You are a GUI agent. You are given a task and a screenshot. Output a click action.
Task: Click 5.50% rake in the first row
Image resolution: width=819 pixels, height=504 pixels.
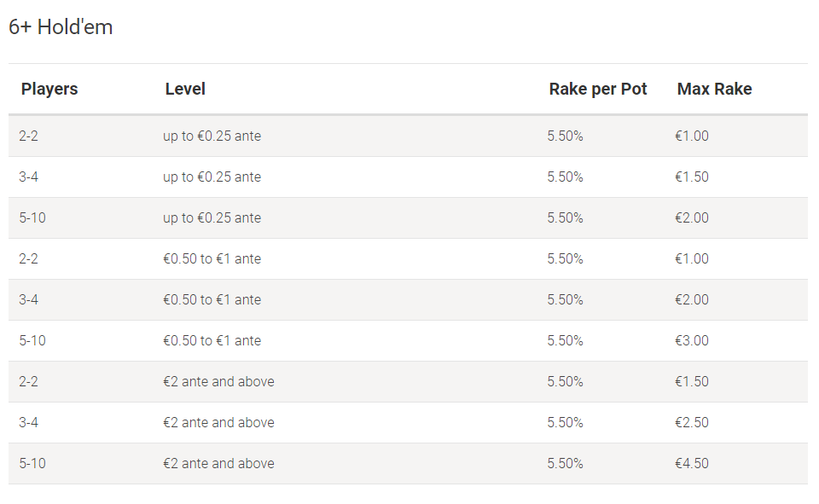565,136
